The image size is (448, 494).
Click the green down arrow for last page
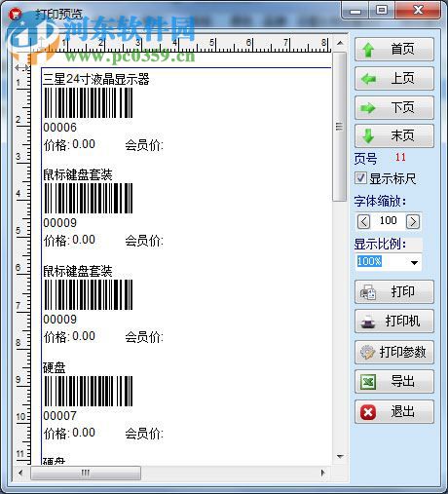point(368,136)
